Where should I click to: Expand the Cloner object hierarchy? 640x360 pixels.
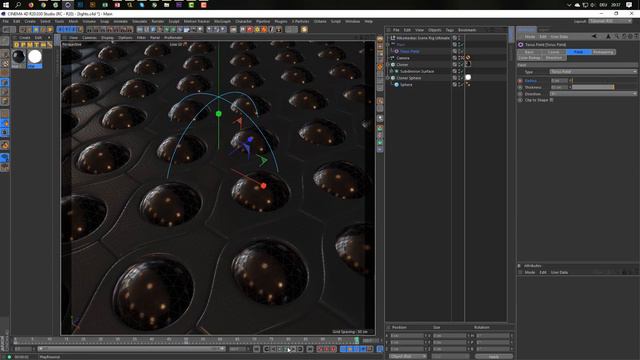pyautogui.click(x=389, y=64)
